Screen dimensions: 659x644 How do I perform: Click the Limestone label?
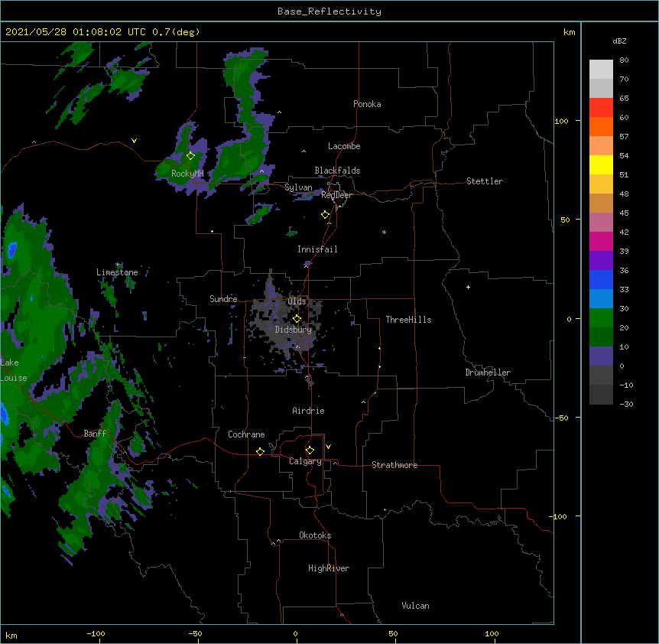click(x=117, y=272)
